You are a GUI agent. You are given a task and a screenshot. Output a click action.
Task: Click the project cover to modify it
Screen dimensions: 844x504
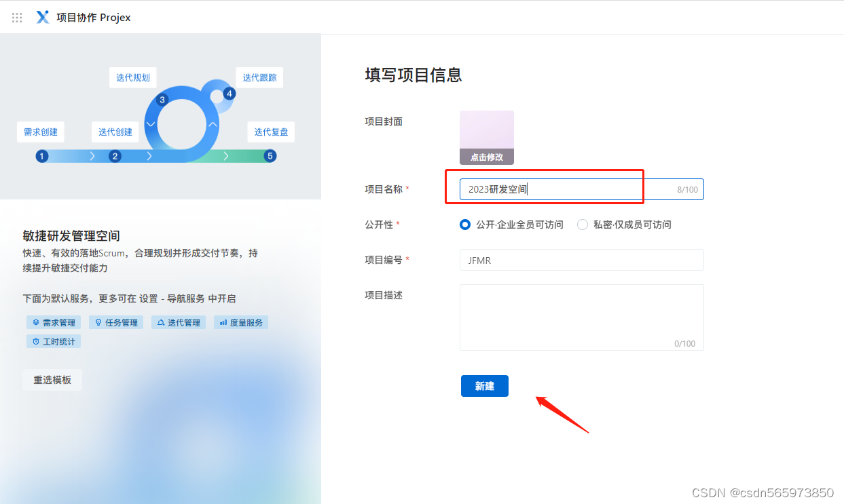(x=487, y=138)
